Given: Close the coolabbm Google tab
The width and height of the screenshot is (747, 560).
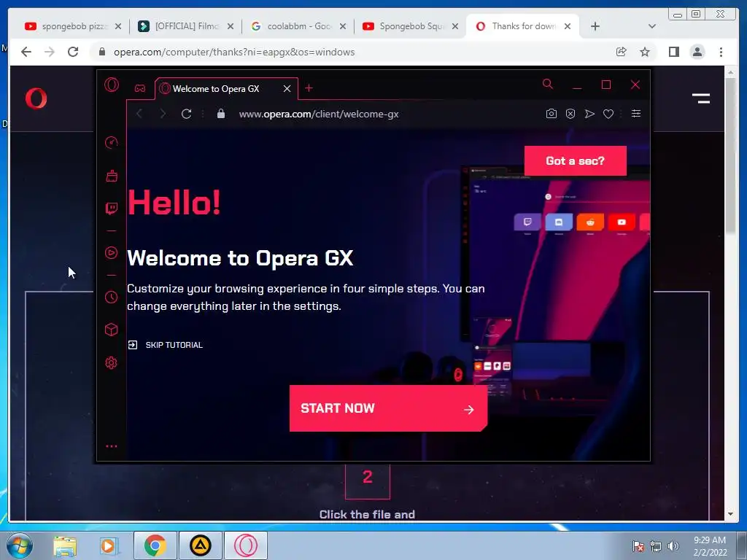Looking at the screenshot, I should (x=343, y=26).
